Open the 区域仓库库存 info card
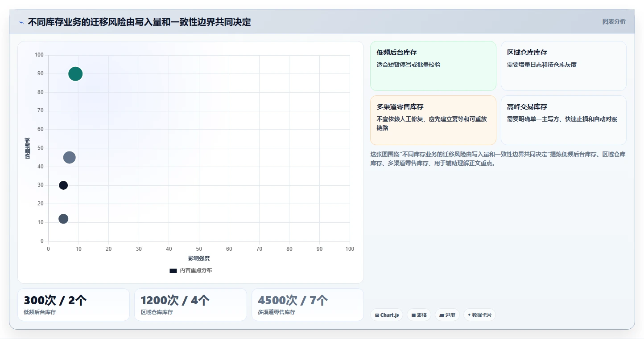This screenshot has height=339, width=644. coord(564,66)
